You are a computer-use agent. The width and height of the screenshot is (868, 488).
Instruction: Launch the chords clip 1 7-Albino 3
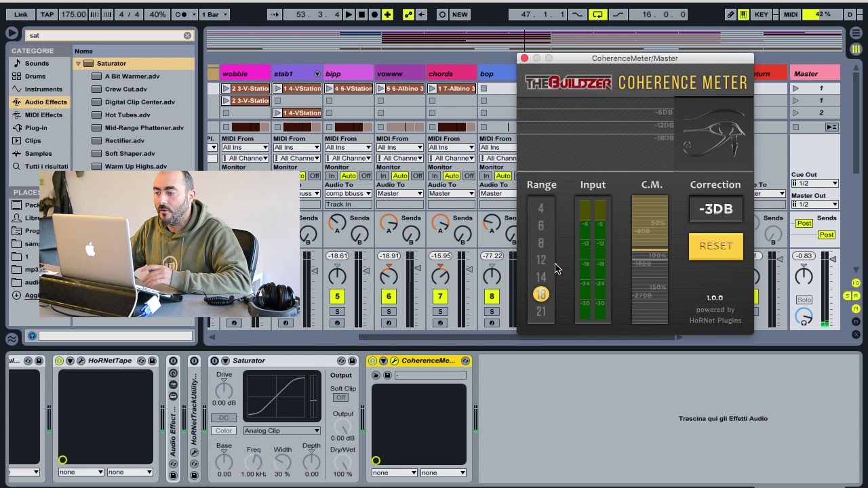coord(432,89)
